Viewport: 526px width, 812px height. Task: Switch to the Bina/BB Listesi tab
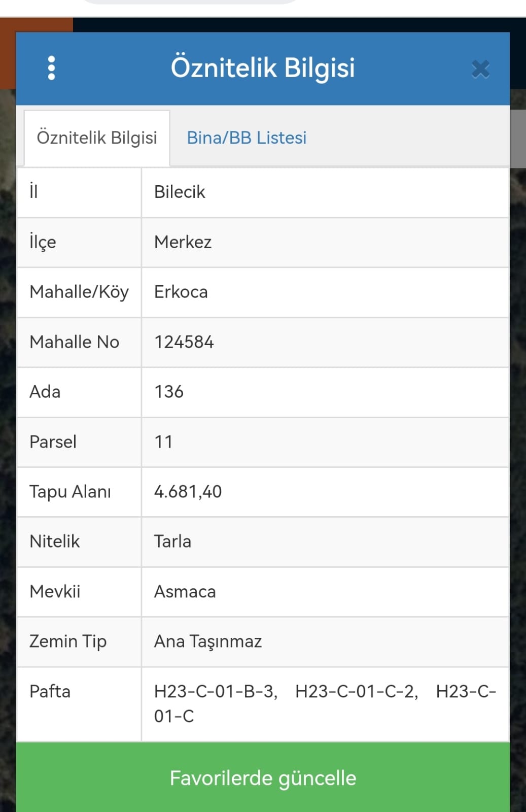247,138
